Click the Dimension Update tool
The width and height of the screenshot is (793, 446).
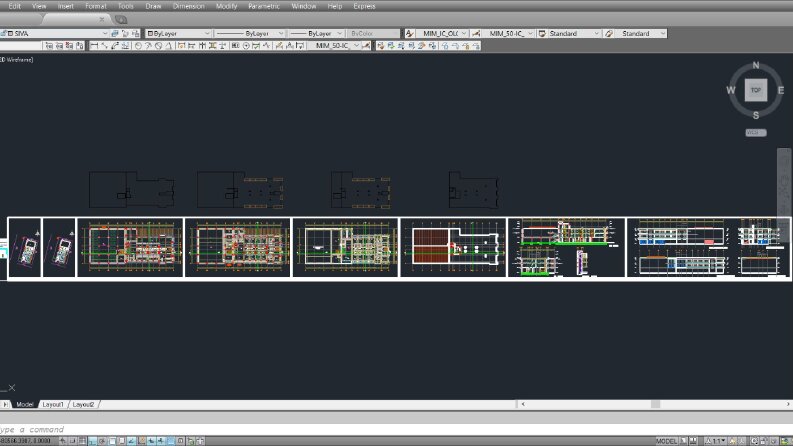tap(300, 46)
